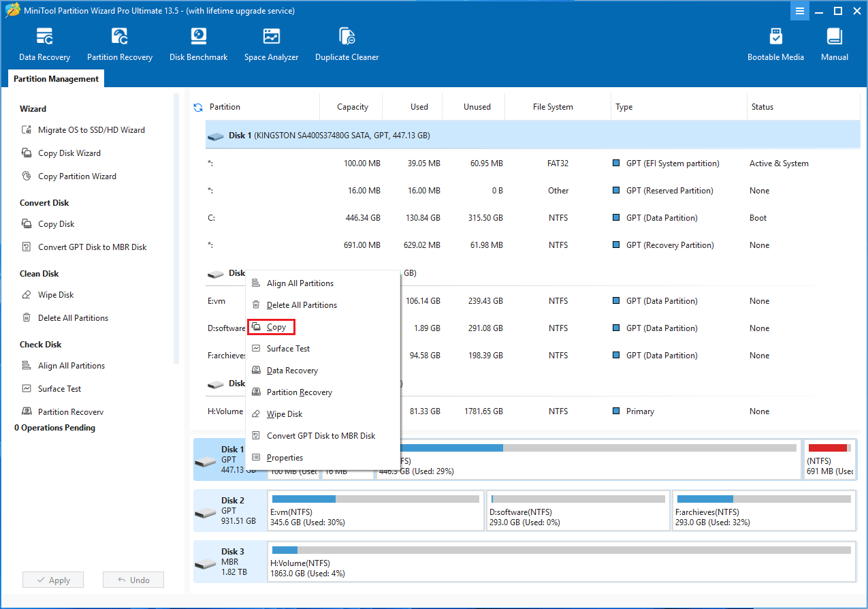
Task: Start the Duplicate Cleaner
Action: tap(347, 42)
